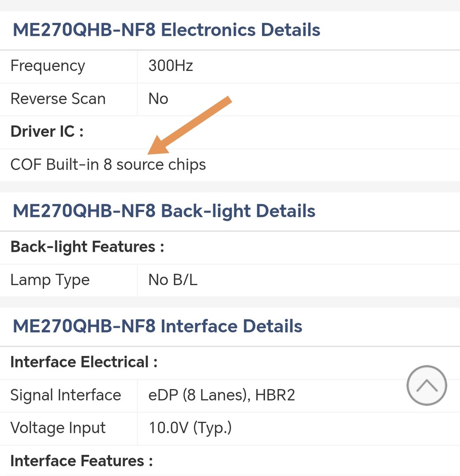The width and height of the screenshot is (460, 476).
Task: Click the COF Built-in 8 source chips text
Action: click(108, 164)
